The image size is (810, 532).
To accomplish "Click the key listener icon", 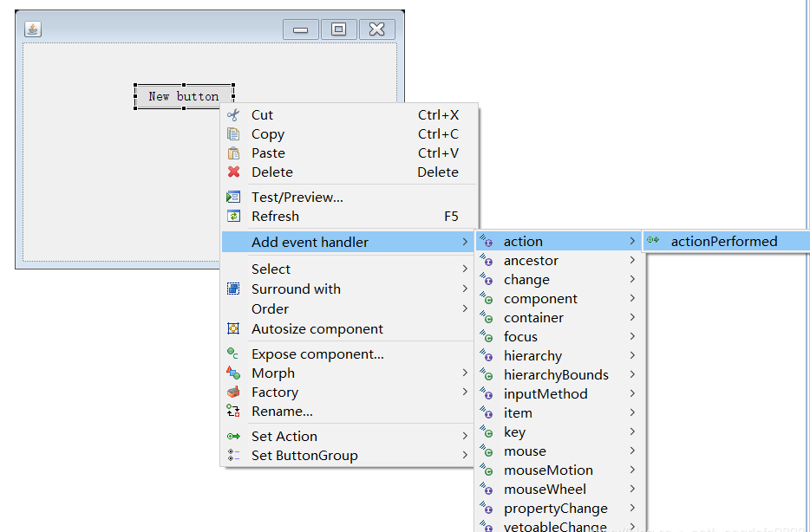I will 487,431.
